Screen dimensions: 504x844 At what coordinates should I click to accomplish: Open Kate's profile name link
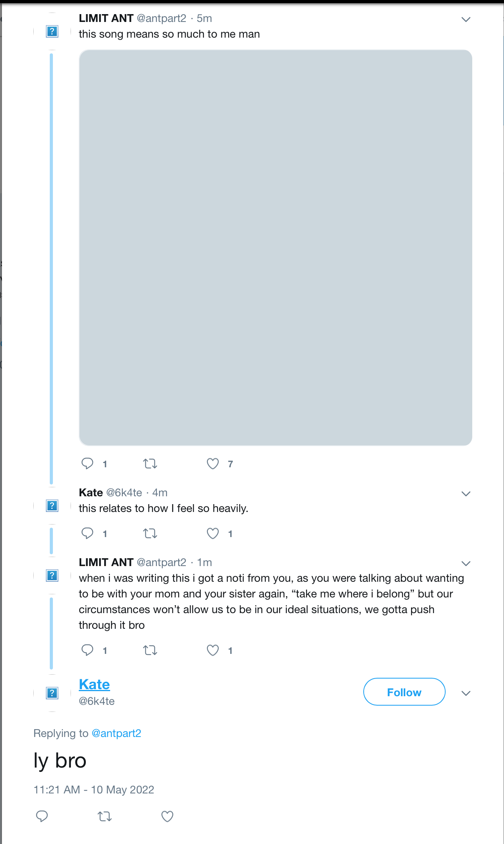tap(94, 684)
